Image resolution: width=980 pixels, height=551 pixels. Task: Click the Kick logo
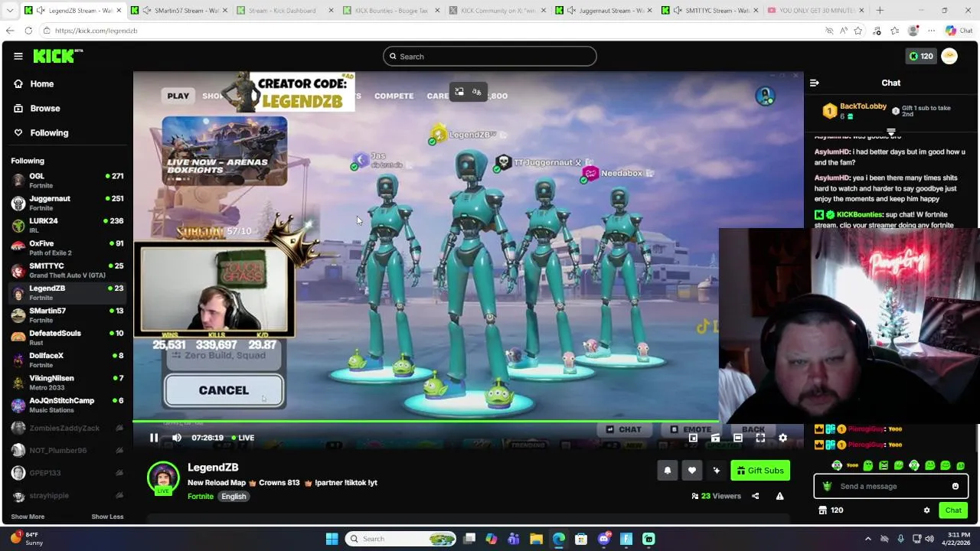click(58, 56)
